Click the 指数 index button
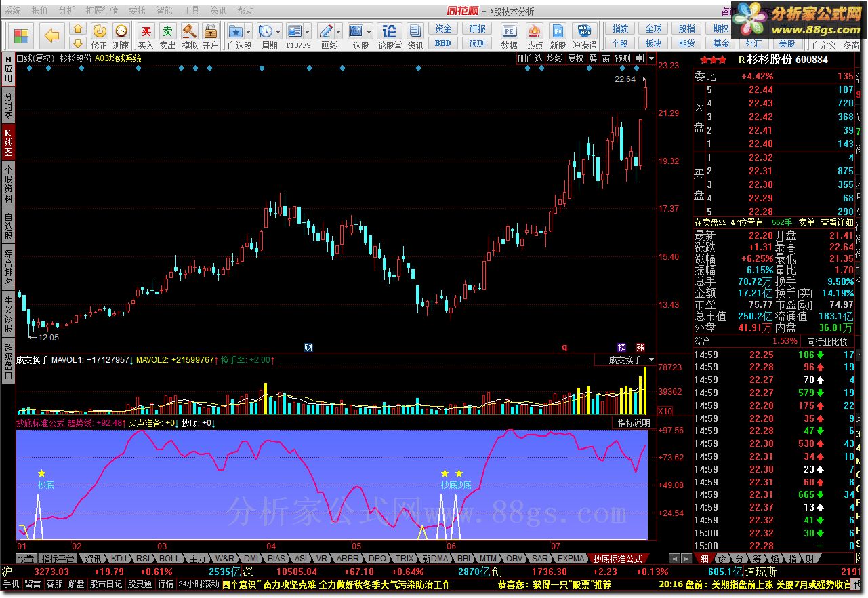 620,28
